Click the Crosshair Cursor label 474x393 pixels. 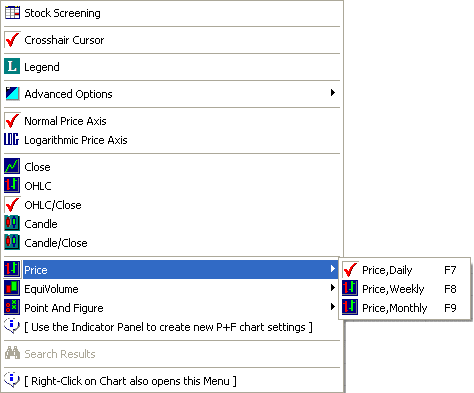(64, 40)
